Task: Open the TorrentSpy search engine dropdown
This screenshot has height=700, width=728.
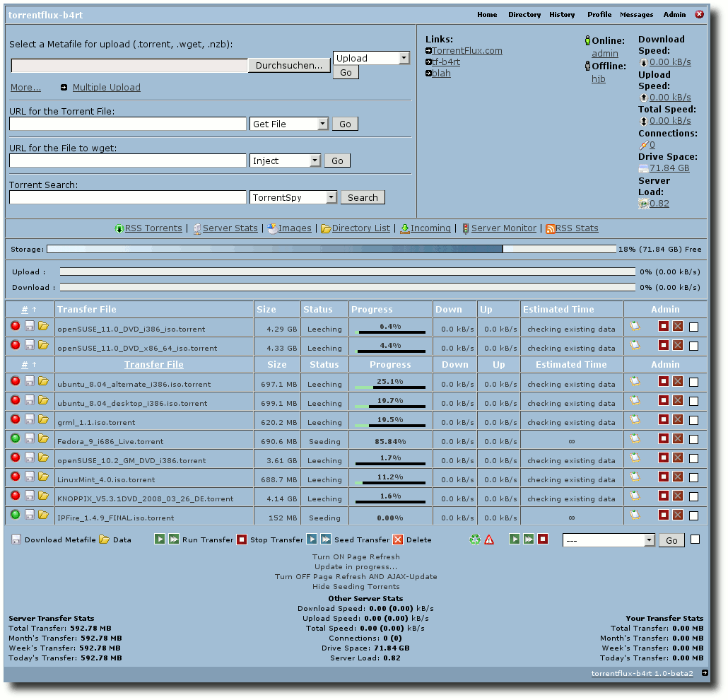Action: tap(293, 197)
